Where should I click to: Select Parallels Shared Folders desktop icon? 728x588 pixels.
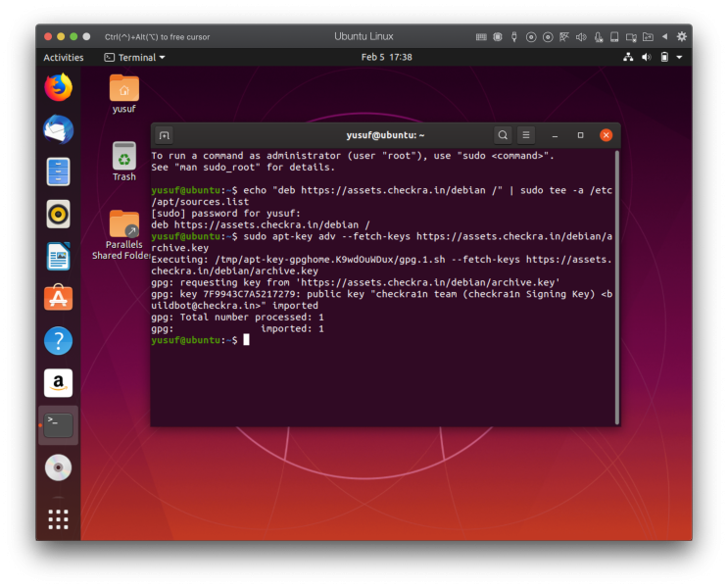[x=123, y=234]
